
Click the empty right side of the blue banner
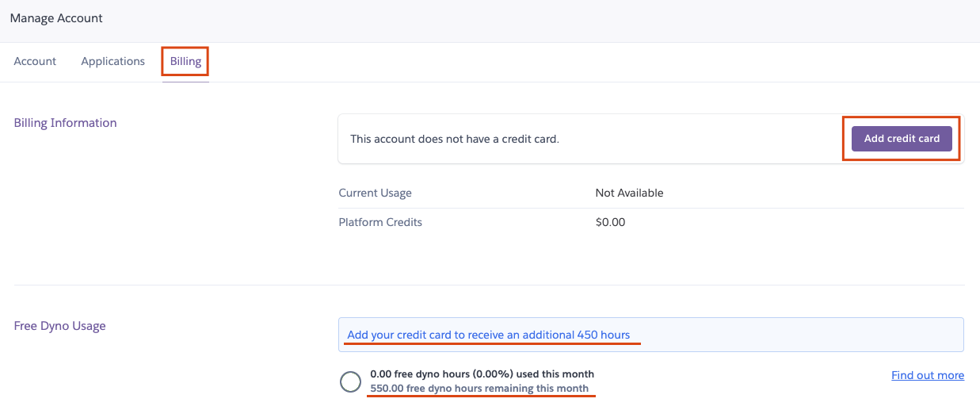[800, 335]
